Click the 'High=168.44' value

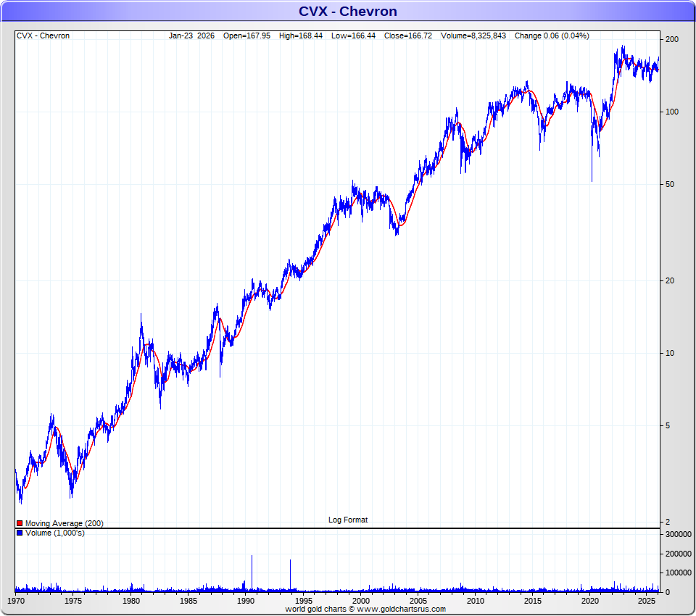coord(301,36)
